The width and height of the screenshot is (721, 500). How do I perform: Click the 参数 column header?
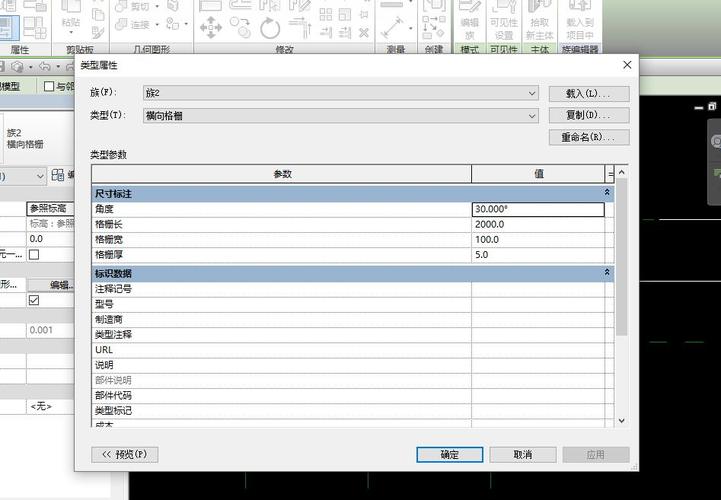pos(282,174)
